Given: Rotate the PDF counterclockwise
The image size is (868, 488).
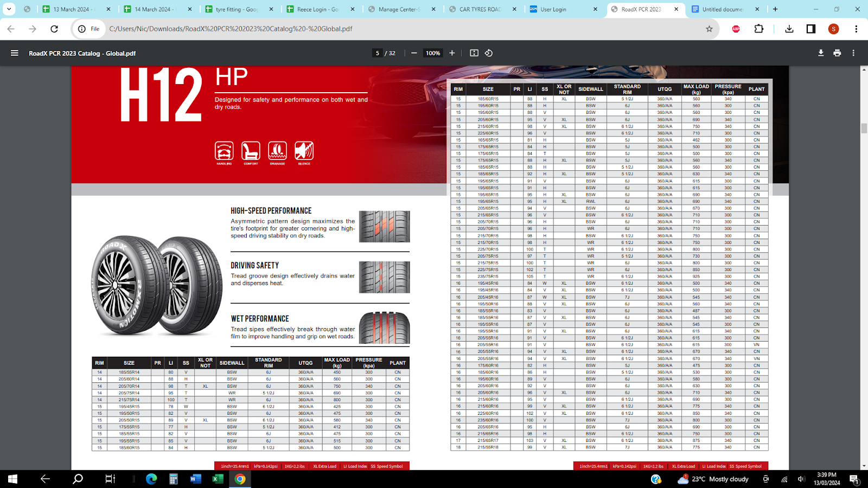Looking at the screenshot, I should pos(489,53).
